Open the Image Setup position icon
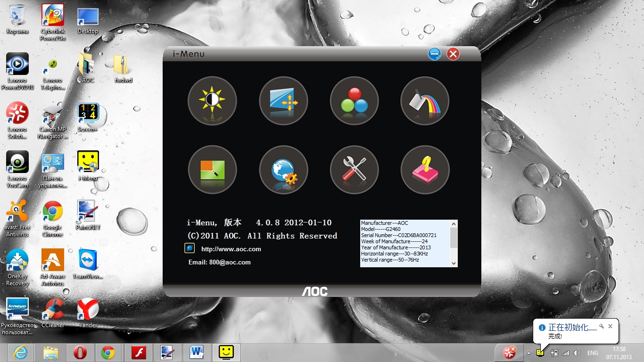This screenshot has width=644, height=362. pyautogui.click(x=283, y=101)
